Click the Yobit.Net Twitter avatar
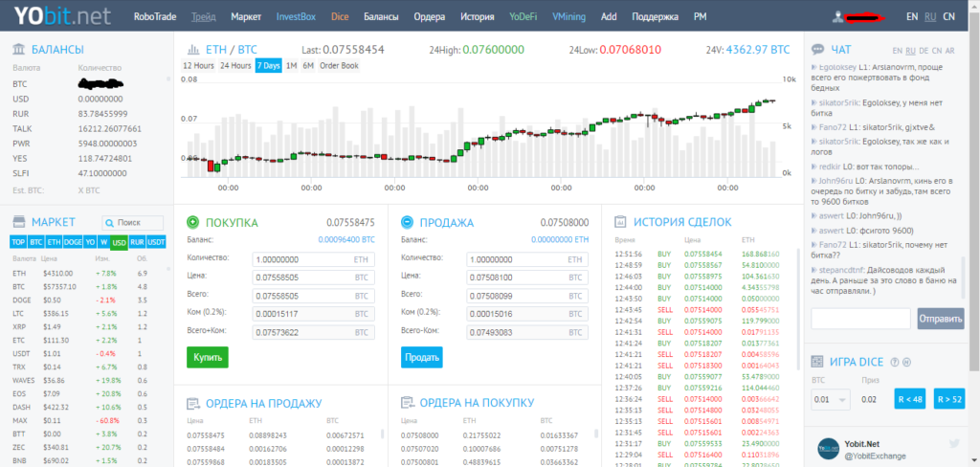980x467 pixels. click(829, 448)
